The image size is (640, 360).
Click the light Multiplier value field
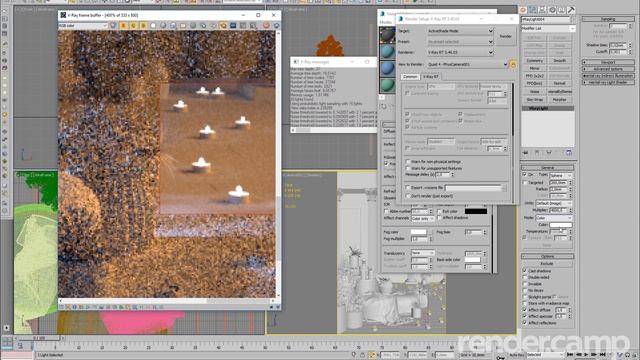(x=558, y=210)
